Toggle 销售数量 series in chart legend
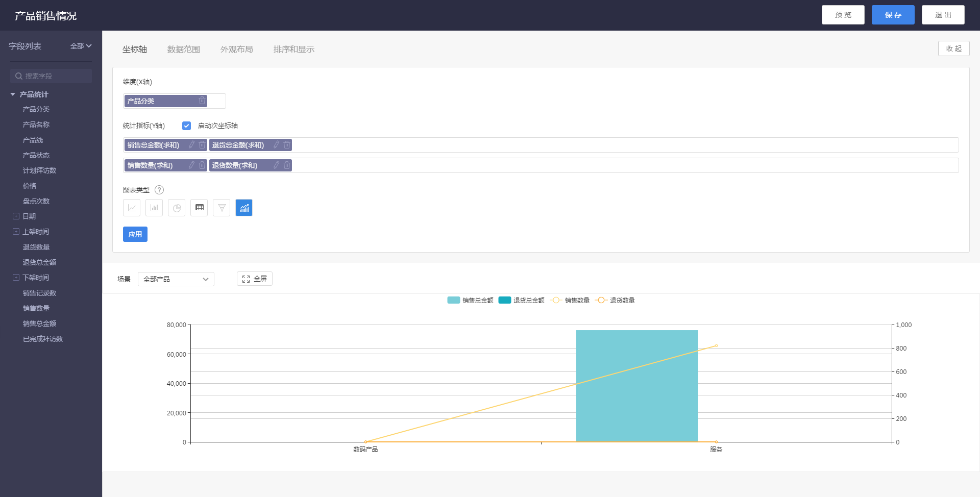Viewport: 980px width, 497px height. coord(571,301)
